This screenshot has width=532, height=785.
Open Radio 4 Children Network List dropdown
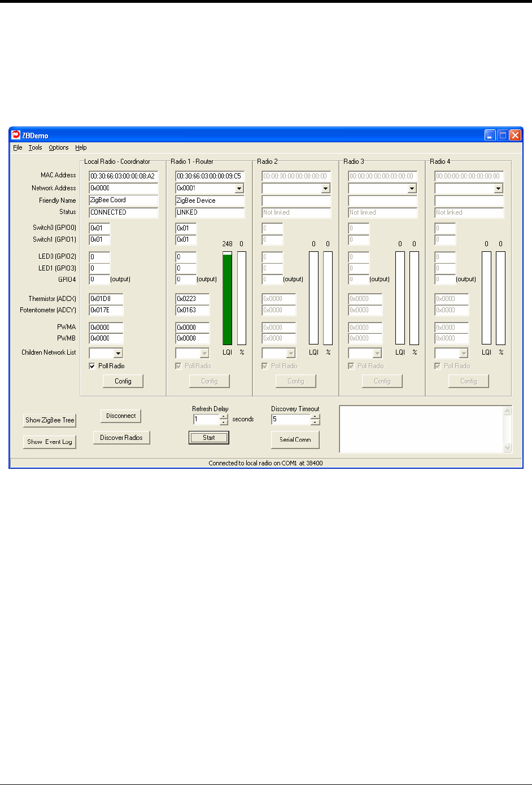click(x=464, y=354)
